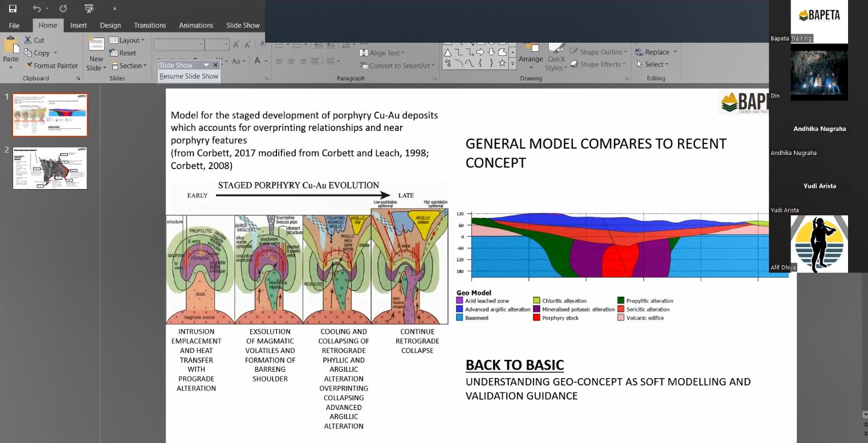Viewport: 868px width, 443px height.
Task: Click the Start From Beginning presentation icon
Action: pyautogui.click(x=89, y=9)
